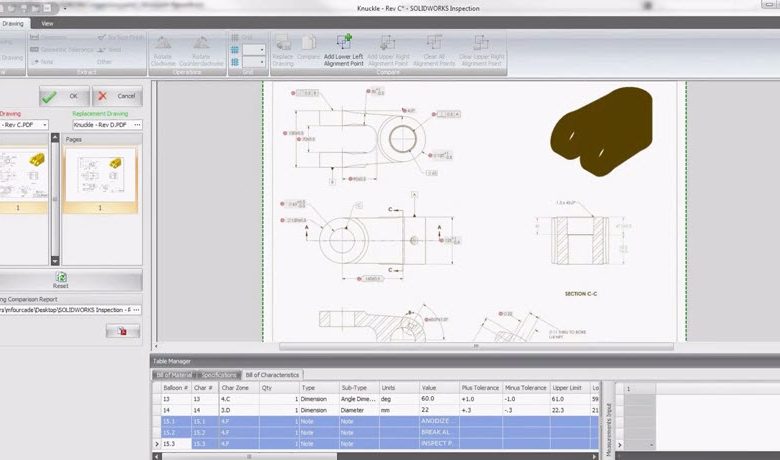Click Clear Upper Right Alignment Point icon

pyautogui.click(x=481, y=42)
